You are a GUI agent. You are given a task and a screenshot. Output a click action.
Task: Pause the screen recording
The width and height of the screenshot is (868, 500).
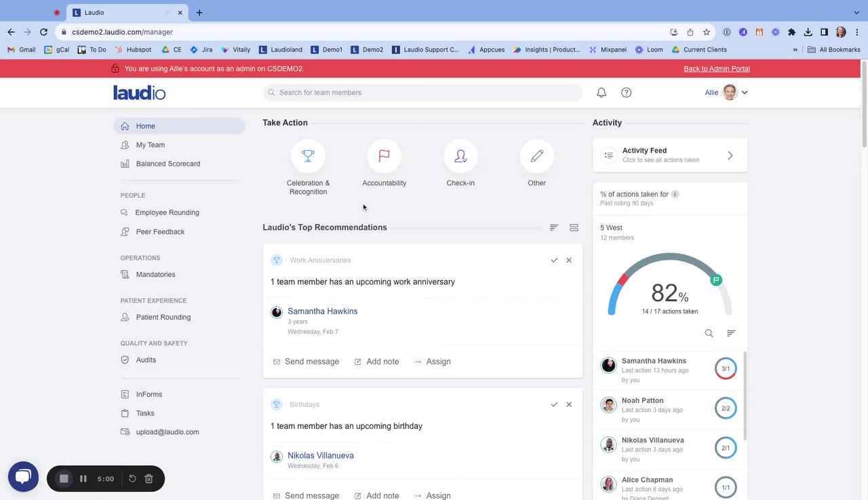83,479
